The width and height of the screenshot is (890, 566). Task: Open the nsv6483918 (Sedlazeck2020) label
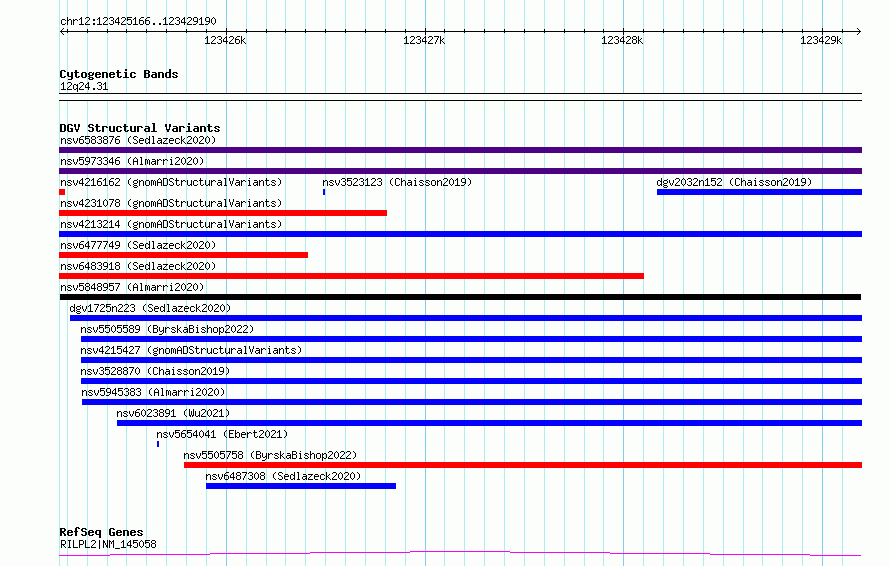click(x=138, y=266)
